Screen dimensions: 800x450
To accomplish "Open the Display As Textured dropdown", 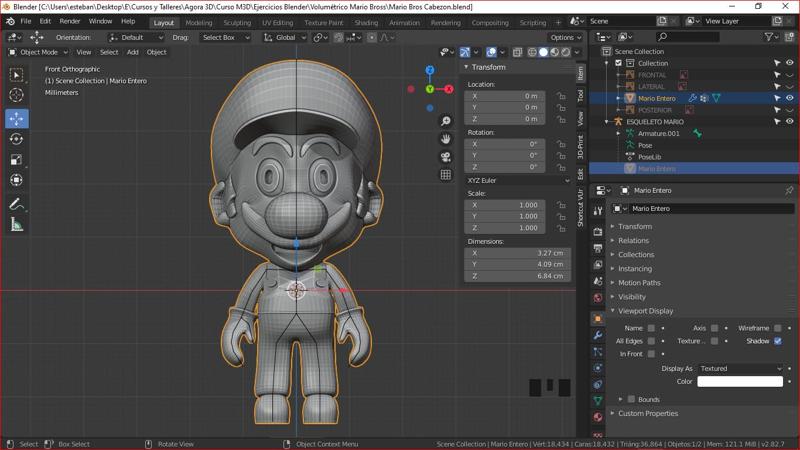I will click(740, 368).
